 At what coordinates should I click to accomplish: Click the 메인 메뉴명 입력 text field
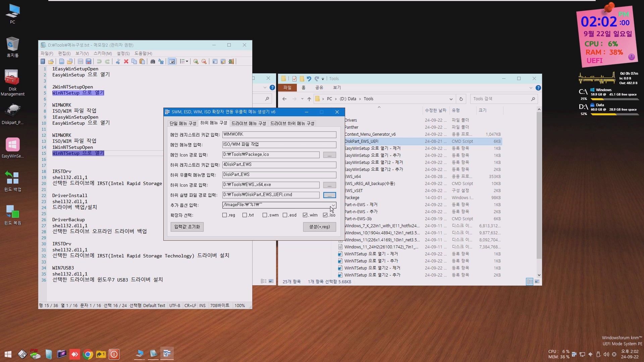tap(279, 144)
